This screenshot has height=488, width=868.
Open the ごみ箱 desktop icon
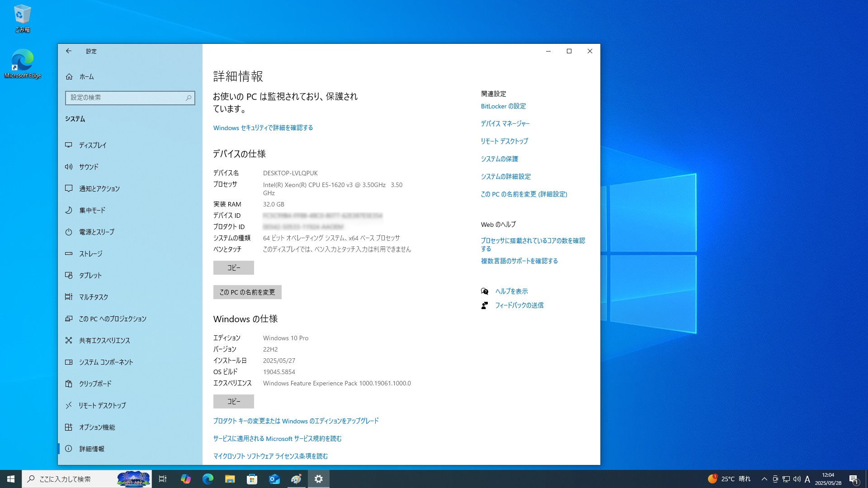point(22,19)
